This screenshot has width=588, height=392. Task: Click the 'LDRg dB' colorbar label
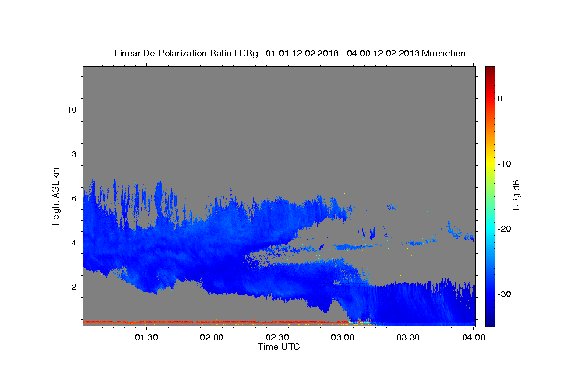tap(516, 196)
